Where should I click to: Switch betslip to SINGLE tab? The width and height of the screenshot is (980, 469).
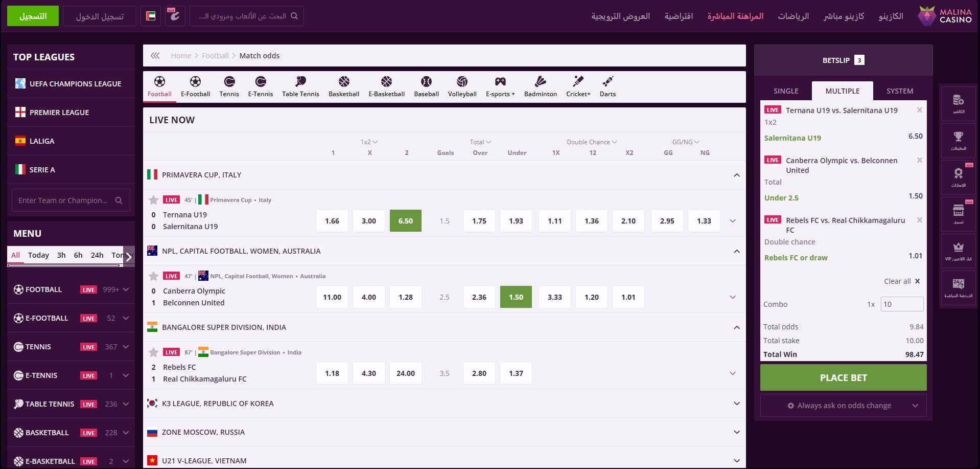coord(786,91)
